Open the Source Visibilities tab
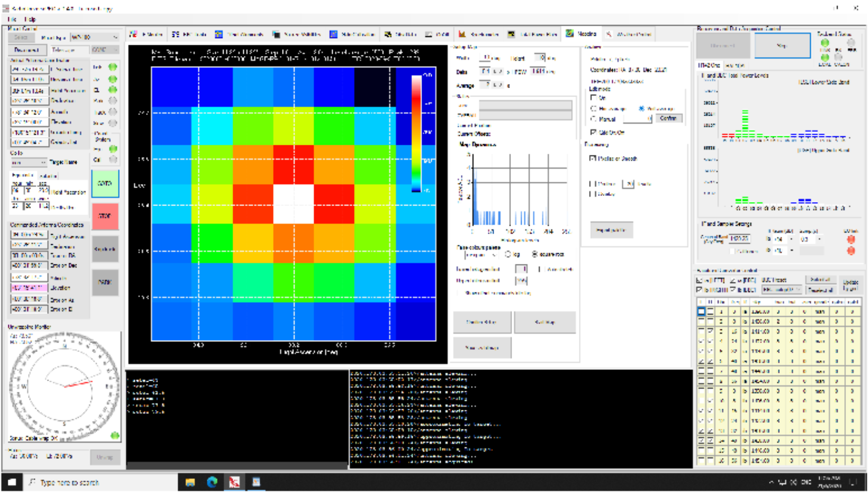This screenshot has width=868, height=492. (296, 34)
